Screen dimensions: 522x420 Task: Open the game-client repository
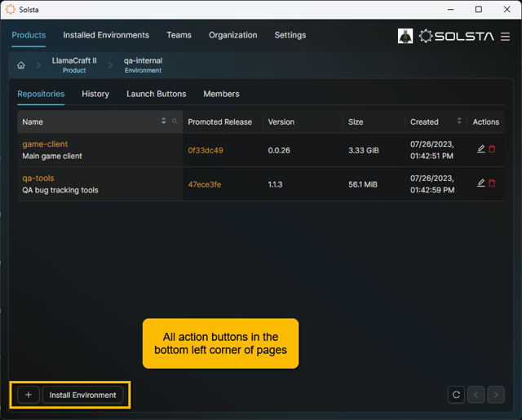pos(45,144)
